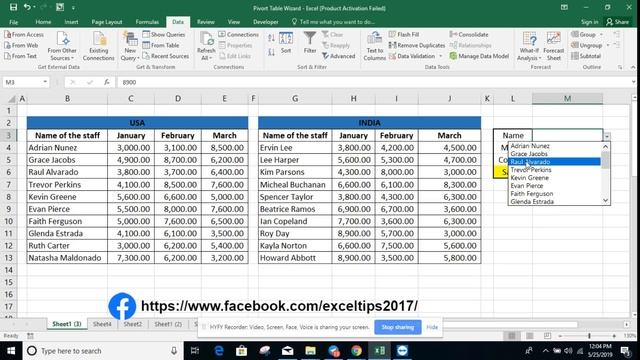Click the Tell me search box
This screenshot has width=640, height=360.
coord(333,22)
